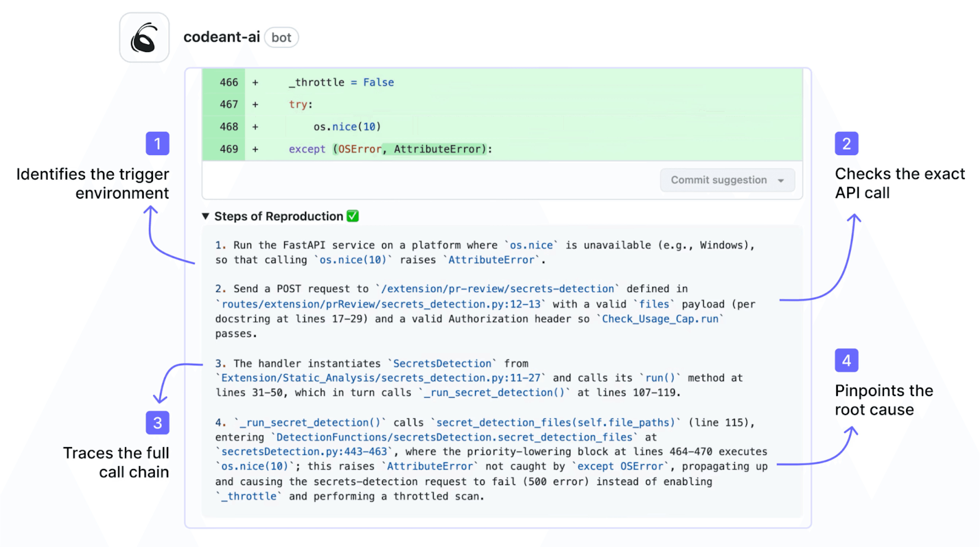This screenshot has width=980, height=547.
Task: Click diff line number 466
Action: pyautogui.click(x=229, y=82)
